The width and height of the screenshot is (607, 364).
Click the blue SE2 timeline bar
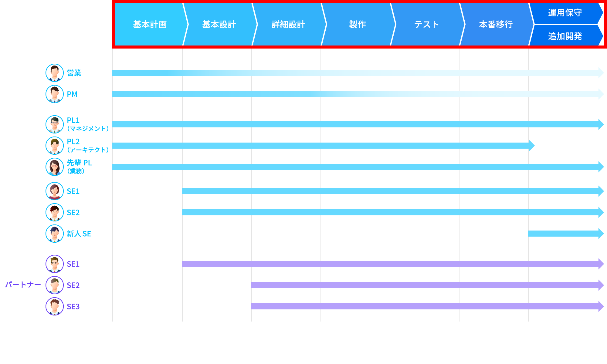click(393, 212)
